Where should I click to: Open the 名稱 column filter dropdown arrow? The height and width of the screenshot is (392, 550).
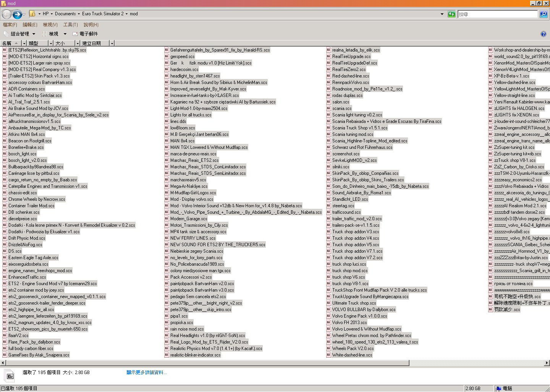24,44
